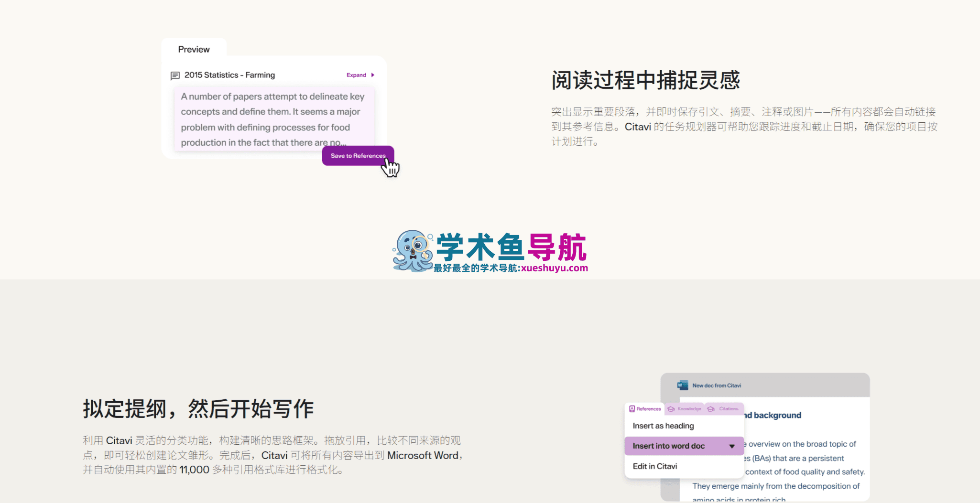The width and height of the screenshot is (980, 503).
Task: Switch to the References tab
Action: coord(645,409)
